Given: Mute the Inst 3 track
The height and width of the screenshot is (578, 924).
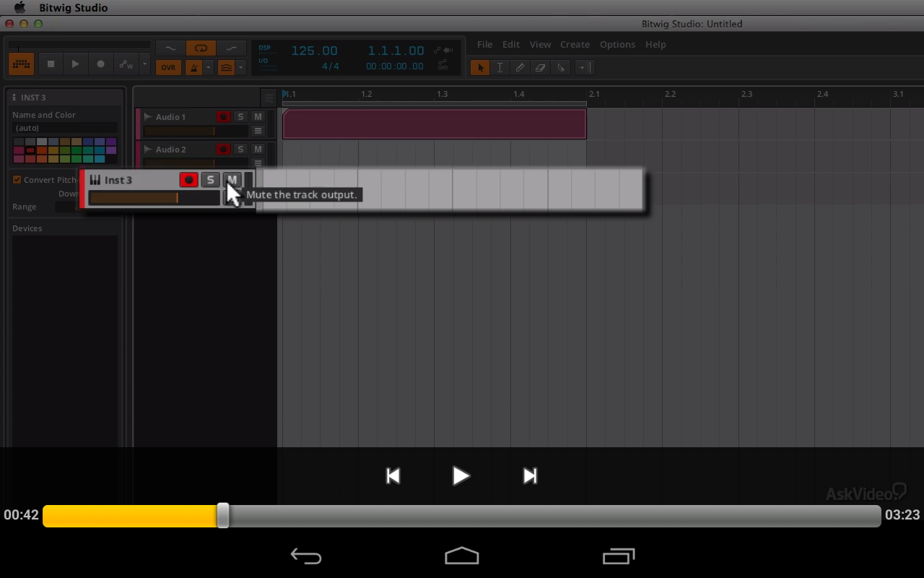Looking at the screenshot, I should coord(232,180).
